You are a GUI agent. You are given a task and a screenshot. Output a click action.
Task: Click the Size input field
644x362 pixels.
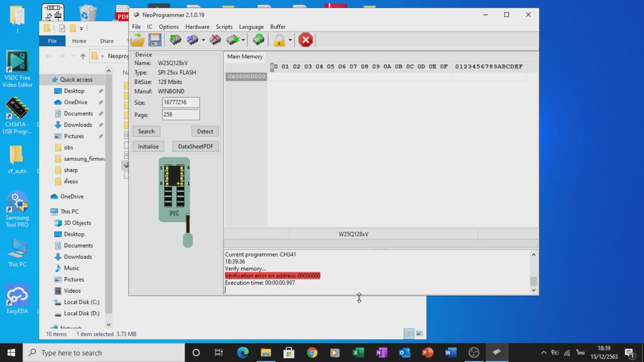click(181, 102)
